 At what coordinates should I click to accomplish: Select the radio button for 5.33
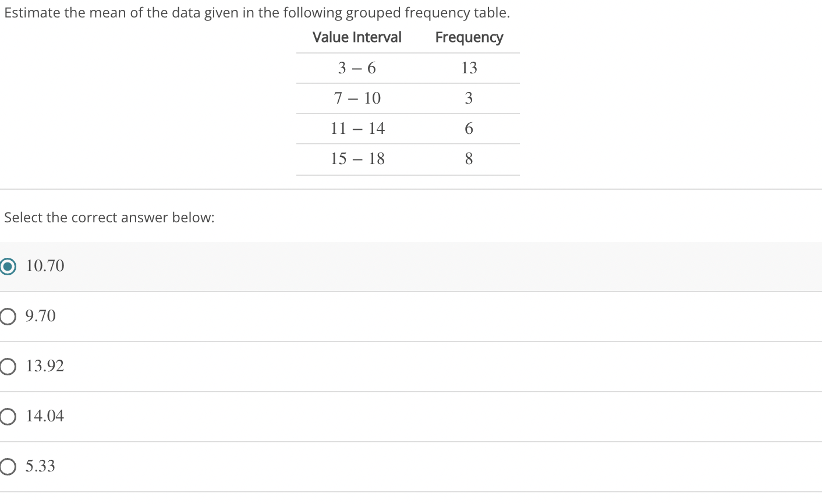8,466
